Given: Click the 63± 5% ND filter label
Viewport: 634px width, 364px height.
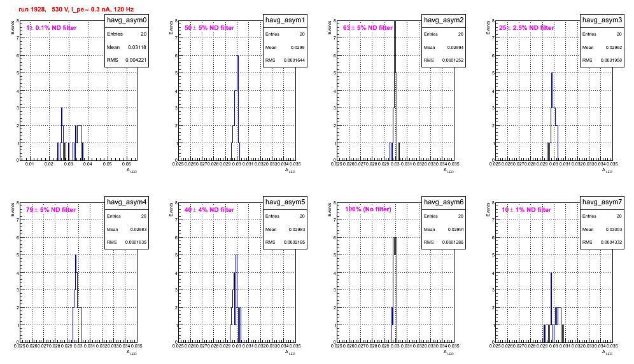Looking at the screenshot, I should coord(368,28).
